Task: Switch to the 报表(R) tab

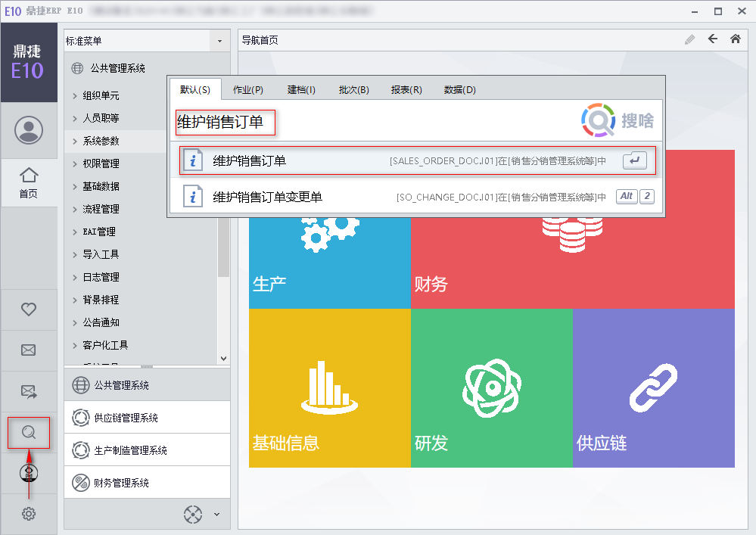Action: click(406, 89)
